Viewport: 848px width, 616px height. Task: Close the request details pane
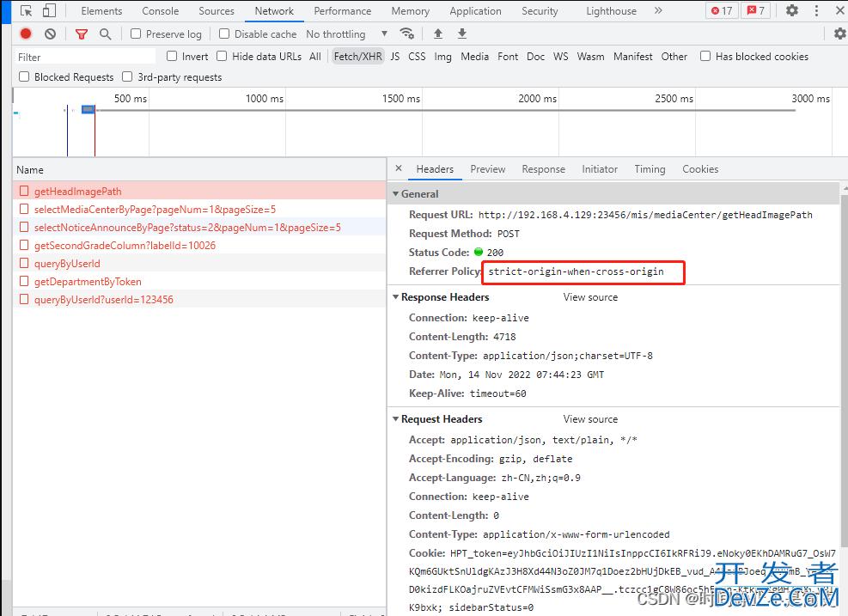399,168
